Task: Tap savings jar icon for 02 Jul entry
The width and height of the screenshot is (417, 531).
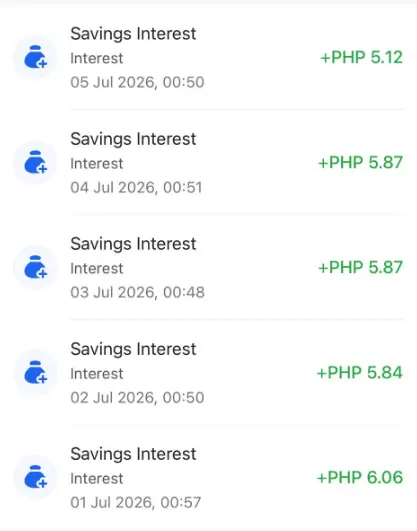Action: (x=35, y=373)
